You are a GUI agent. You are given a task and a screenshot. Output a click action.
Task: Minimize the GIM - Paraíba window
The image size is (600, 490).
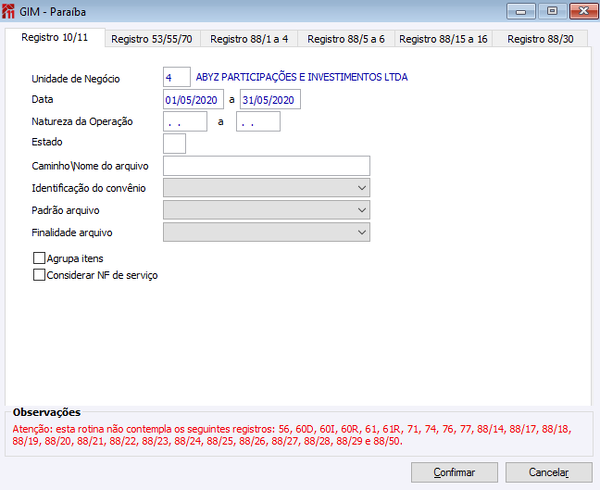(x=521, y=11)
